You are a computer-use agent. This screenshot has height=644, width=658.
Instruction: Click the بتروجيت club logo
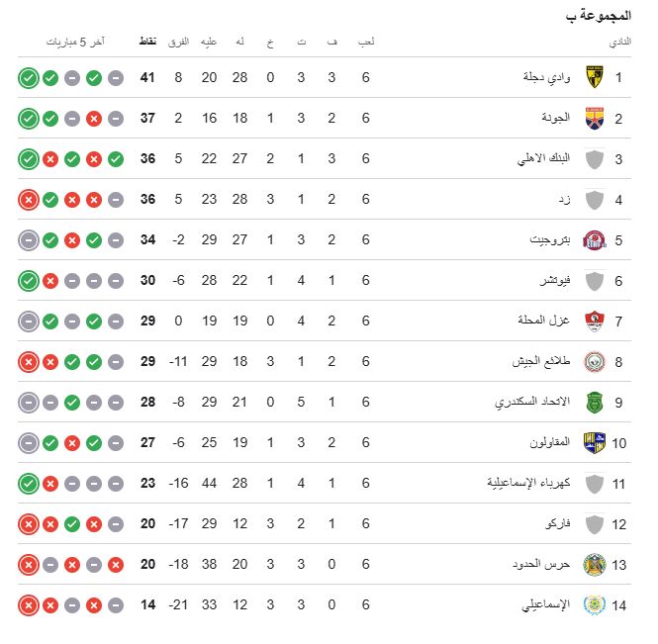(595, 240)
